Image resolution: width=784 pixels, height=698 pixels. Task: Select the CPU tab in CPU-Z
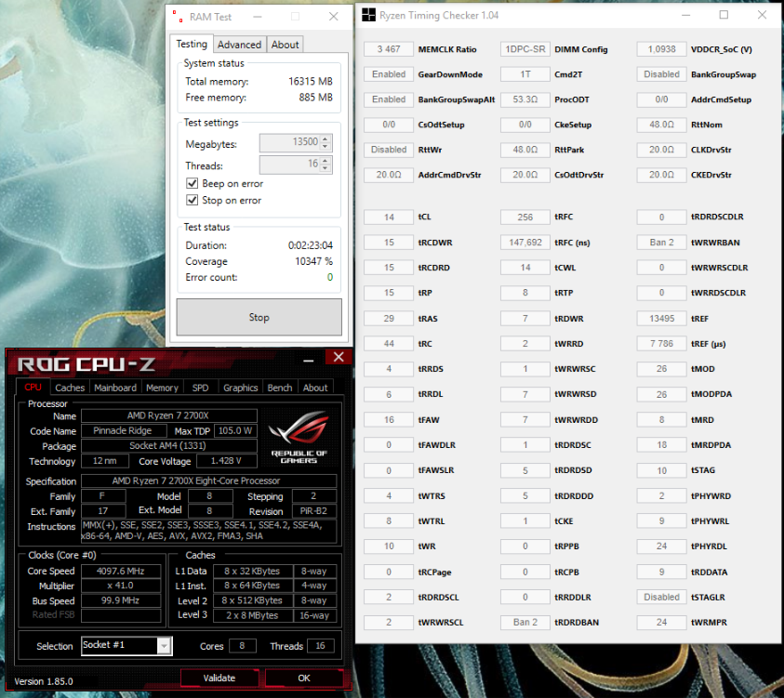33,388
